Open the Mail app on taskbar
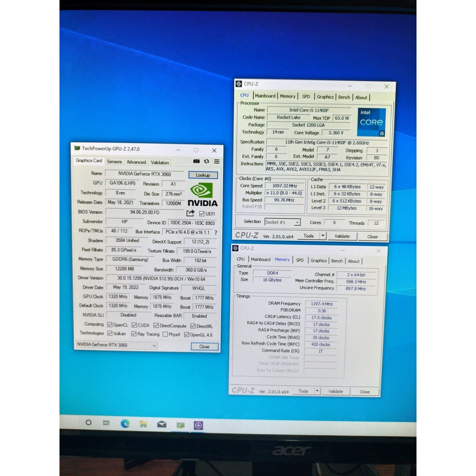Viewport: 476px width, 476px height. click(162, 424)
